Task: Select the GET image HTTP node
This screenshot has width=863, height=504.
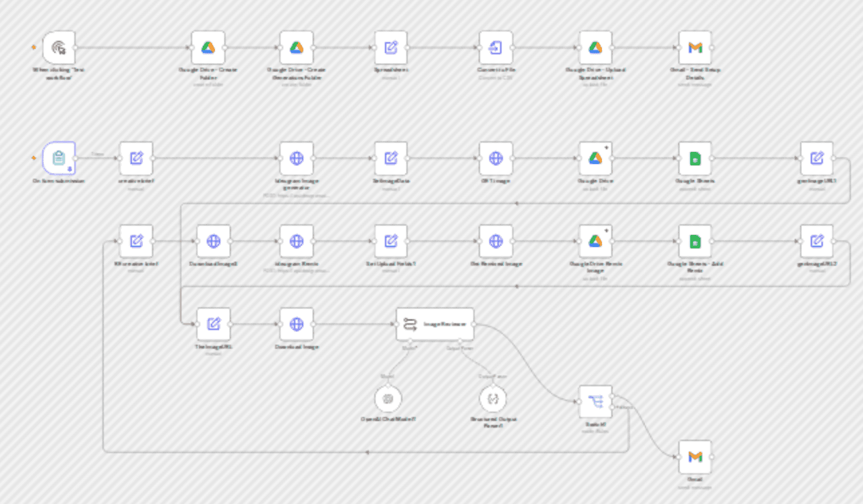Action: point(496,158)
